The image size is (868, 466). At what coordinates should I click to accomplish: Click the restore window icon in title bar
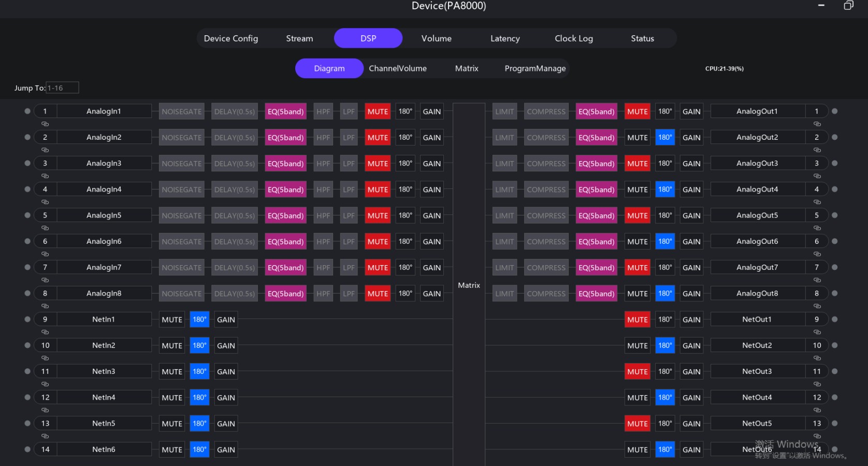848,6
